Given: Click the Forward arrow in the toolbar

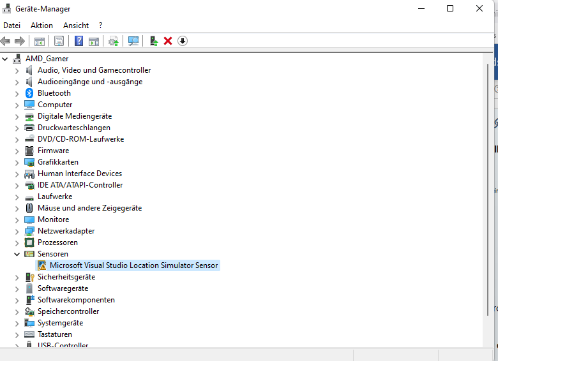Looking at the screenshot, I should (x=20, y=41).
